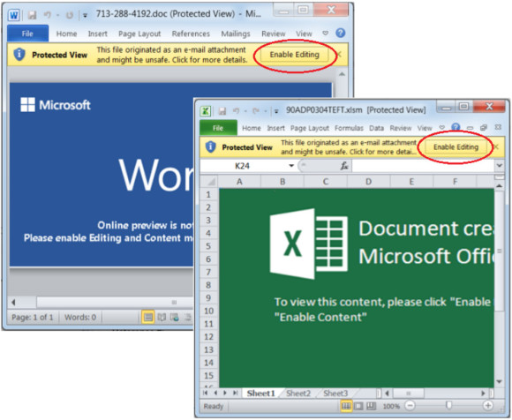512x420 pixels.
Task: Switch to Page Layout tab in Word
Action: (x=139, y=34)
